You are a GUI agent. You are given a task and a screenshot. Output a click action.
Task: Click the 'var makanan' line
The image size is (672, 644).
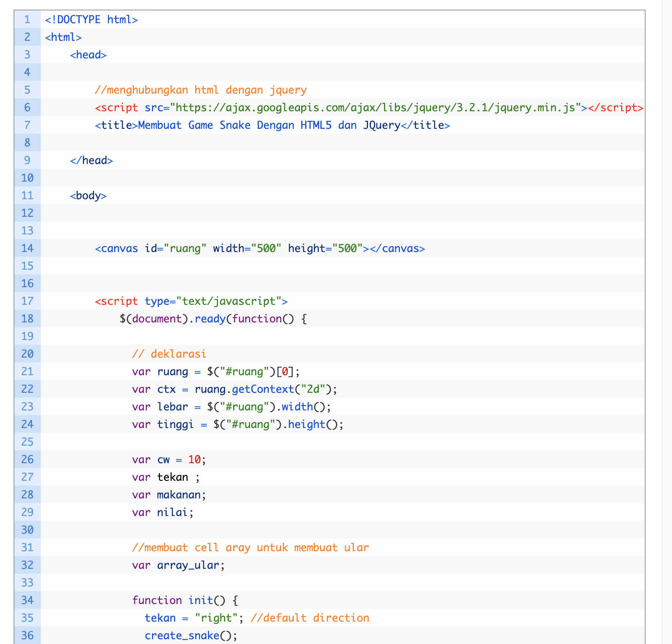tap(169, 495)
